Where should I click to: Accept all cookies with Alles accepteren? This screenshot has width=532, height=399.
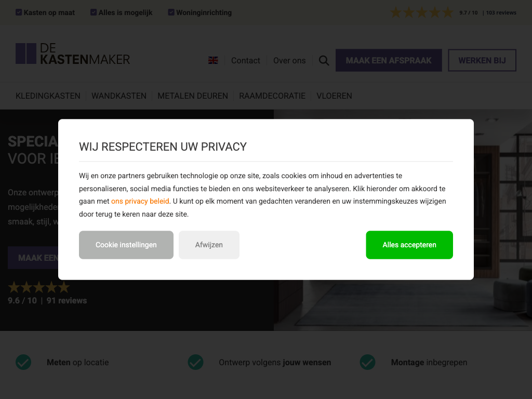409,245
